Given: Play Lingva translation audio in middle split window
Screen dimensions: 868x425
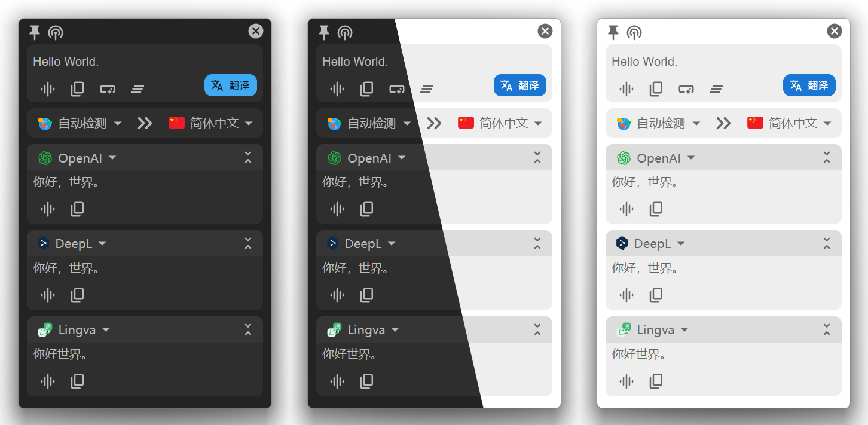Looking at the screenshot, I should click(337, 381).
